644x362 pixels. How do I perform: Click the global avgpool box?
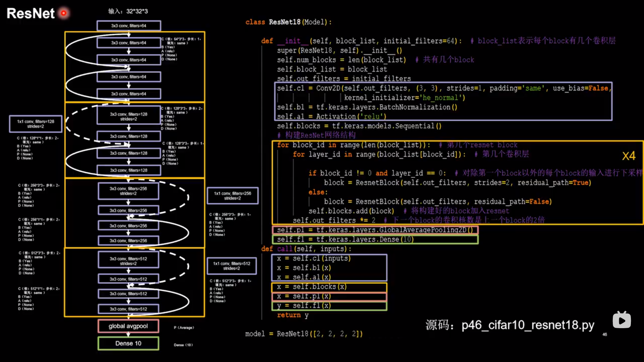coord(128,326)
